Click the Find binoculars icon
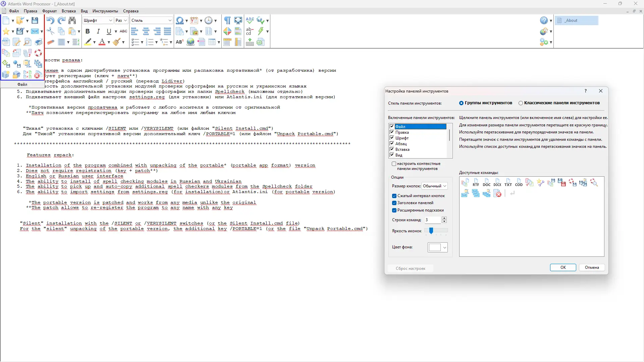 tap(72, 20)
